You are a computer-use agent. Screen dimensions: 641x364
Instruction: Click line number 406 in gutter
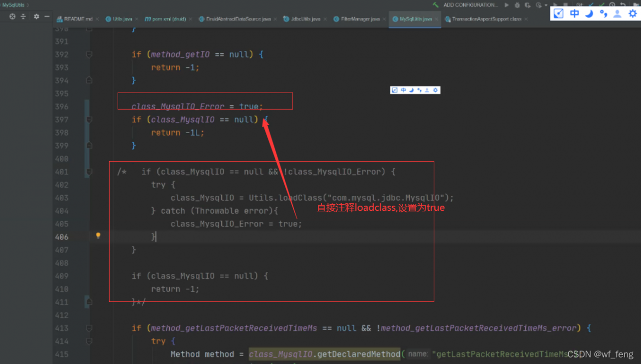(x=62, y=237)
